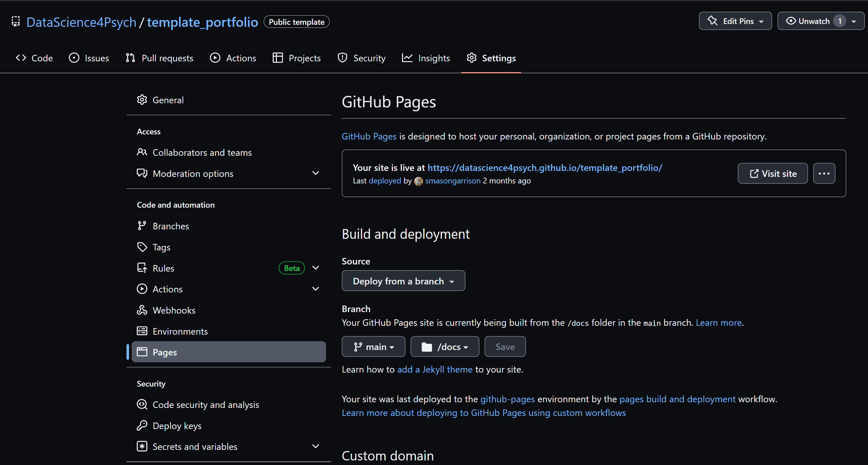Click the pin icon in Edit Pins
868x465 pixels.
712,21
